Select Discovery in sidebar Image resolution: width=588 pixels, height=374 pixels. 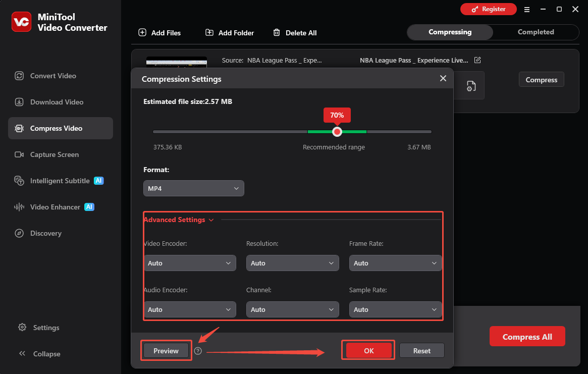(61, 233)
